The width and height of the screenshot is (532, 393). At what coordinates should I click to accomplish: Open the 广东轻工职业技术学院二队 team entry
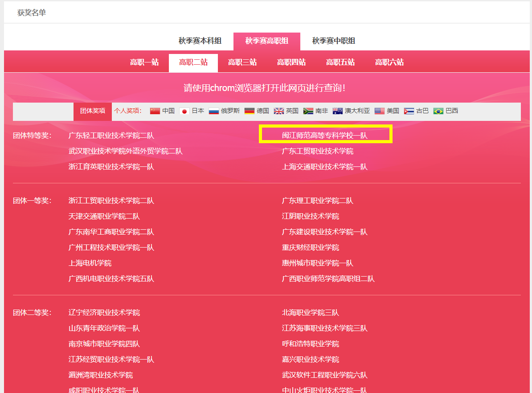pyautogui.click(x=111, y=136)
